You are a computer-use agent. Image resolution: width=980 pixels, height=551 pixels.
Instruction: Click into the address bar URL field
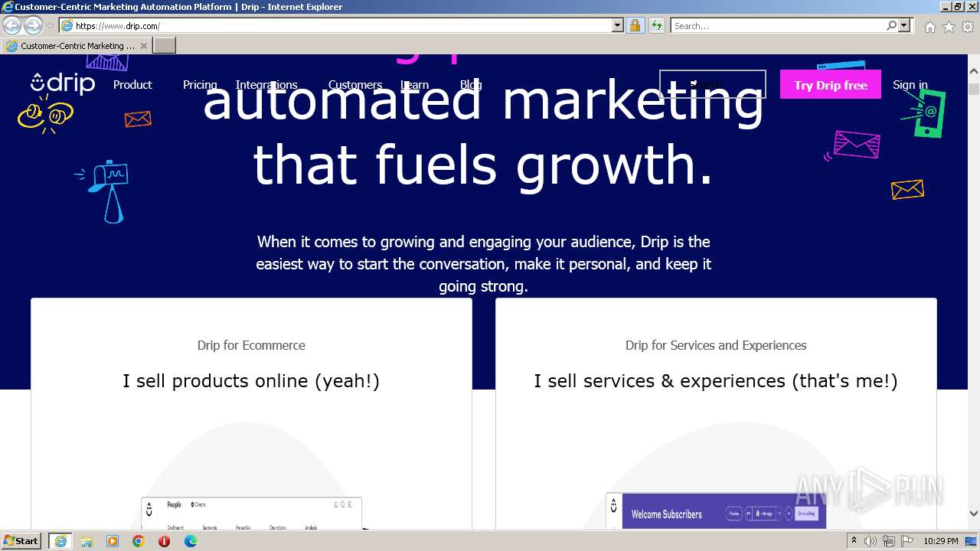coord(341,25)
